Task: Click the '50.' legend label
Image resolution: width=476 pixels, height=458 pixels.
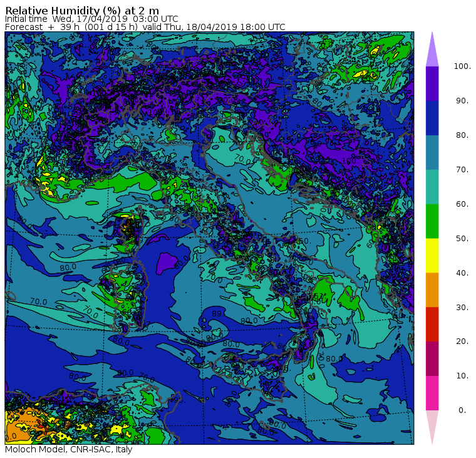Action: point(462,239)
